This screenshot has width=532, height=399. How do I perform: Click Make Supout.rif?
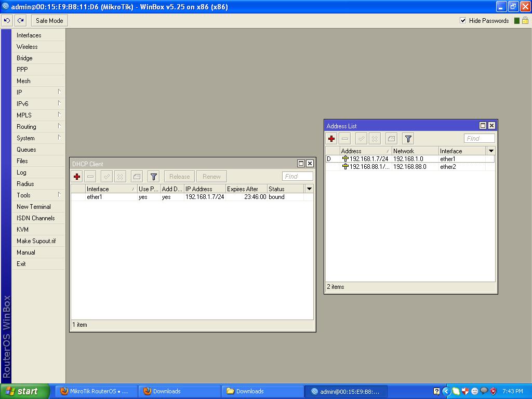click(x=38, y=241)
